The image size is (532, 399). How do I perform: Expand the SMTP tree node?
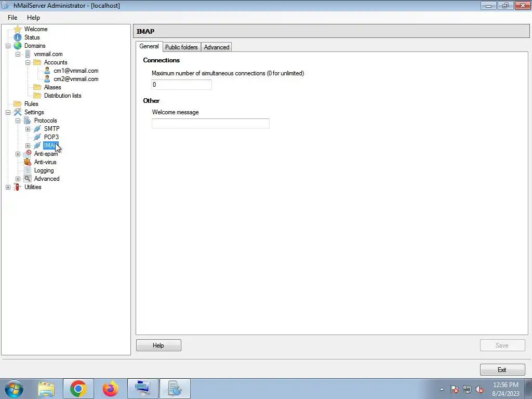pos(28,129)
